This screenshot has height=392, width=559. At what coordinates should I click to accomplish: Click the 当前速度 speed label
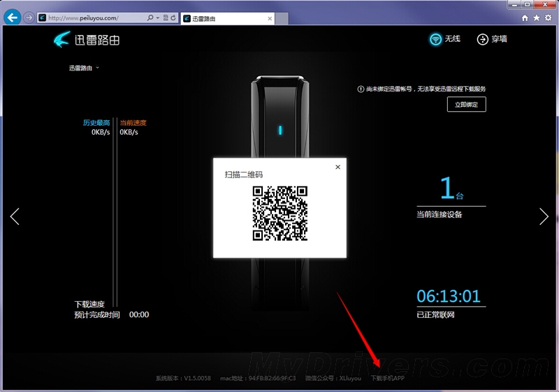[x=133, y=123]
